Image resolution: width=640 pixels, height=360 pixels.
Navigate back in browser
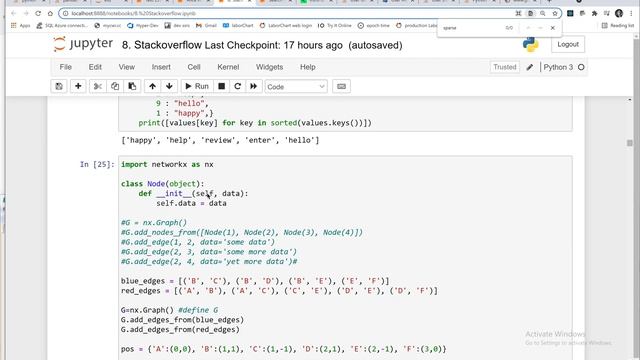(13, 13)
